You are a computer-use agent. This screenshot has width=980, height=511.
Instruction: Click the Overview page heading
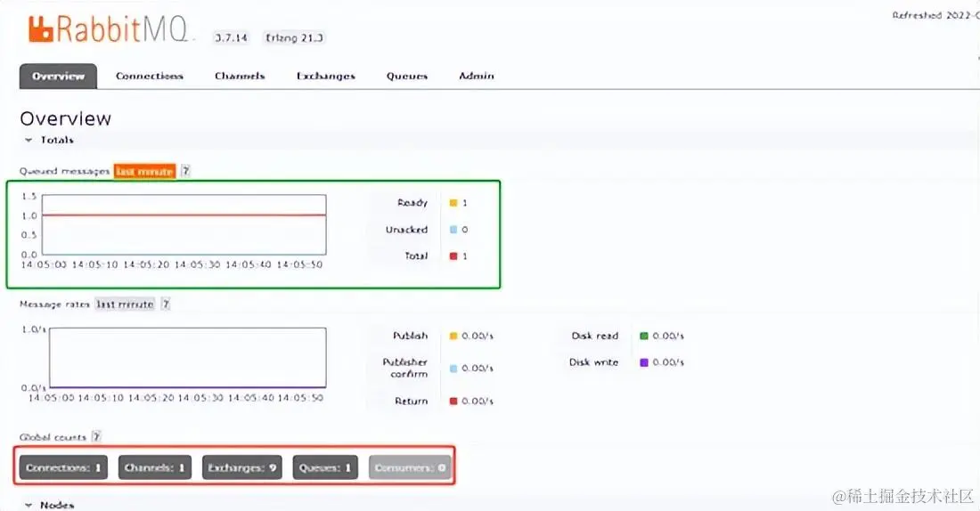pos(66,118)
